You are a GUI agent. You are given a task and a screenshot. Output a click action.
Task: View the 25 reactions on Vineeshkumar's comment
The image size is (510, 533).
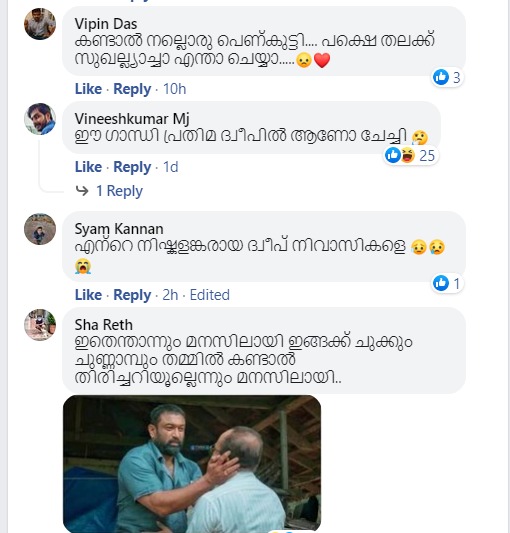coord(410,156)
